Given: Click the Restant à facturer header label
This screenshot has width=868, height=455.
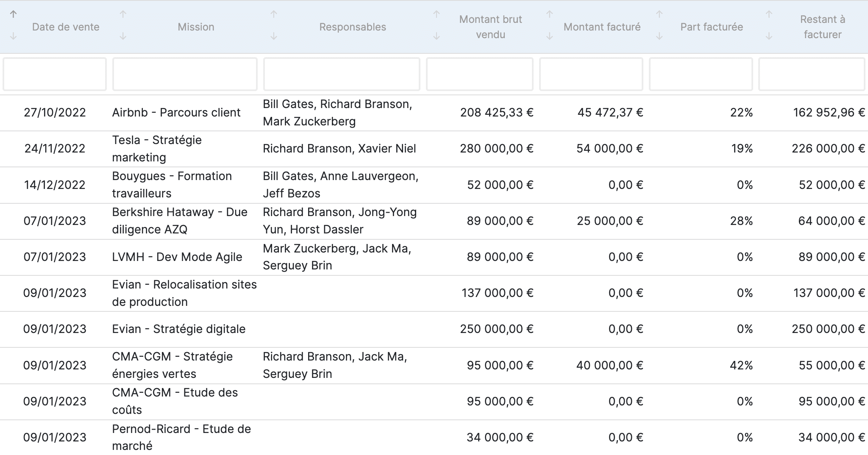Looking at the screenshot, I should 823,27.
